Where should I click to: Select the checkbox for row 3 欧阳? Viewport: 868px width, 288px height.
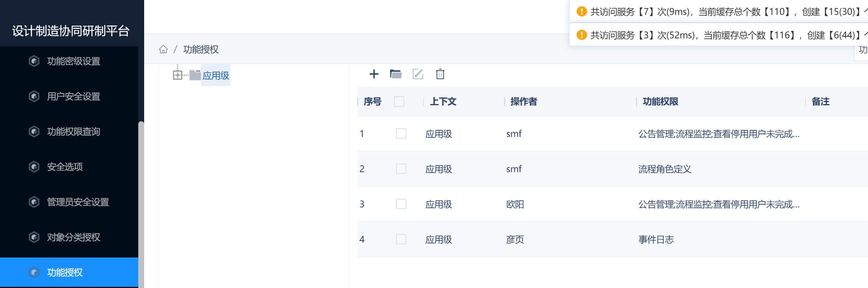[401, 204]
